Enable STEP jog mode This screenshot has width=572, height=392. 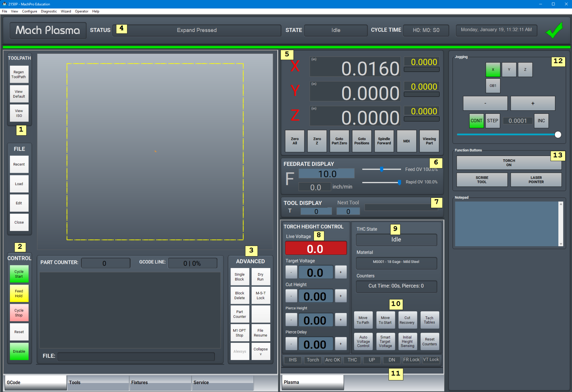point(492,121)
